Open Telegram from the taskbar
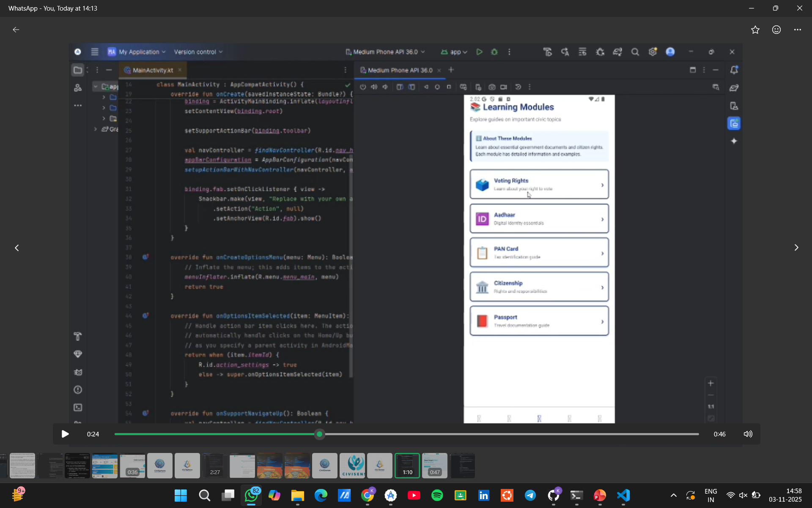The width and height of the screenshot is (812, 508). (530, 495)
